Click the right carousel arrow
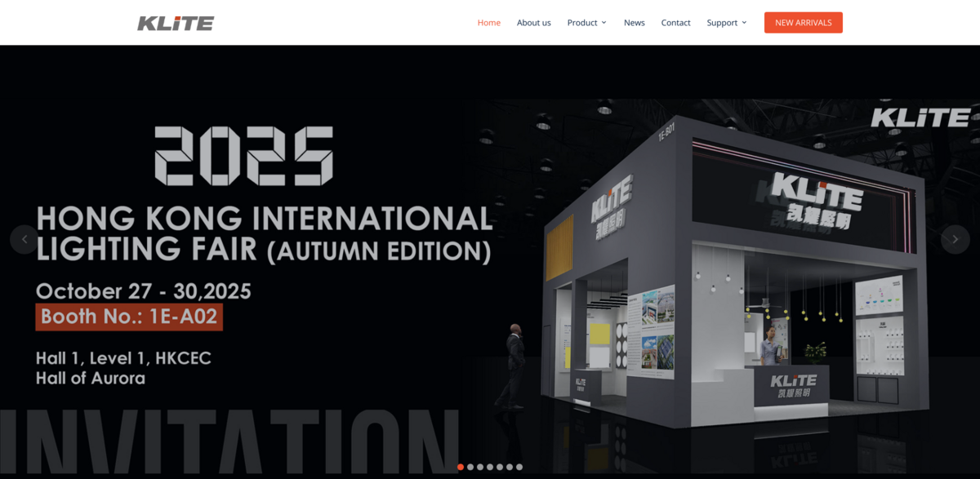Screen dimensions: 980x479 click(955, 239)
